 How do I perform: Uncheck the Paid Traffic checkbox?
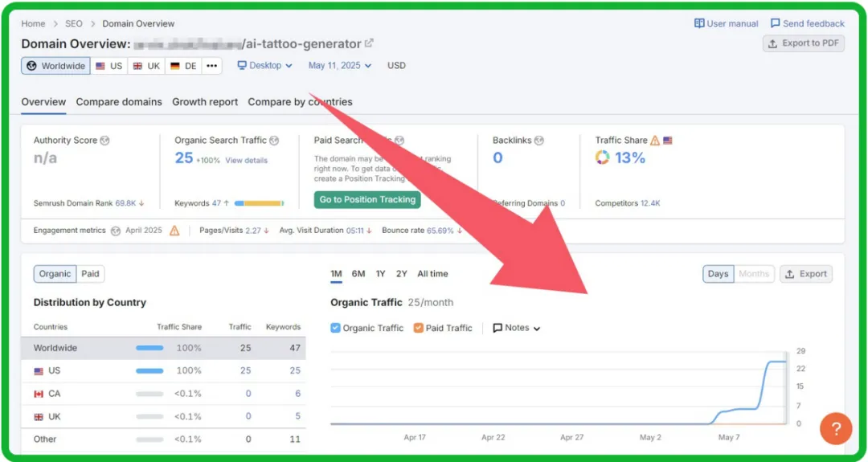pos(419,328)
